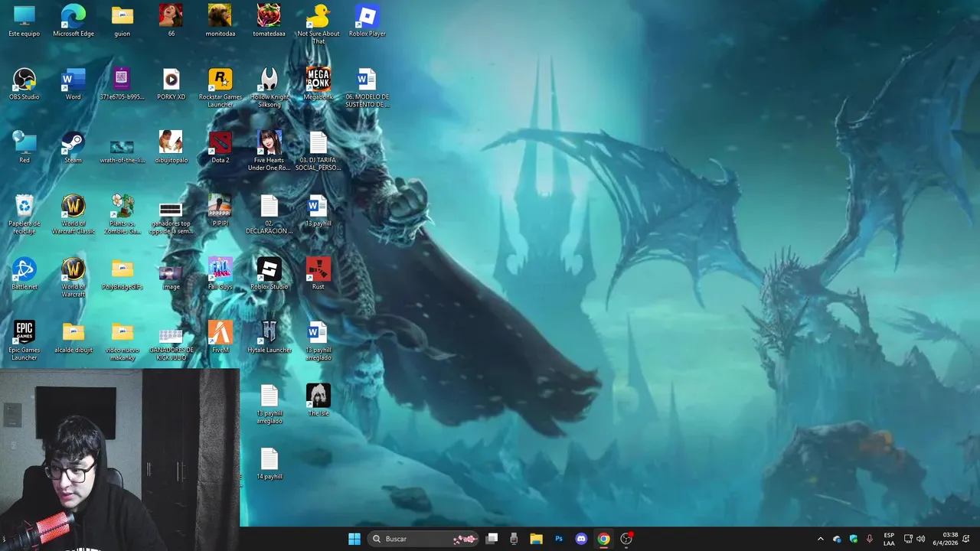Click the microphone tray icon
This screenshot has width=980, height=551.
tap(869, 539)
